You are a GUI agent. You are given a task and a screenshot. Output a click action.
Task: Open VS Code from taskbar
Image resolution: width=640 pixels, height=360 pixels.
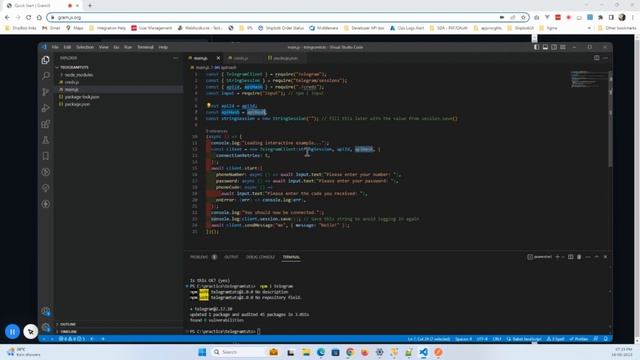coord(423,352)
